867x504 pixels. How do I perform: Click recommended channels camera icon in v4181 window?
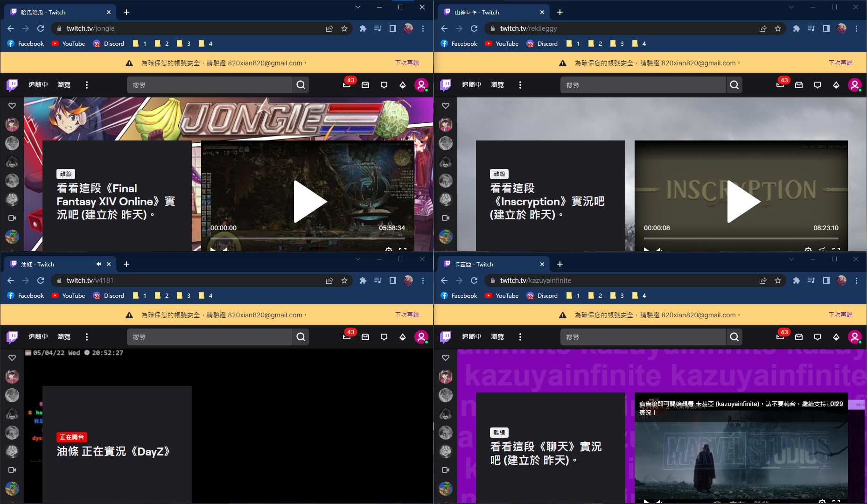[12, 470]
